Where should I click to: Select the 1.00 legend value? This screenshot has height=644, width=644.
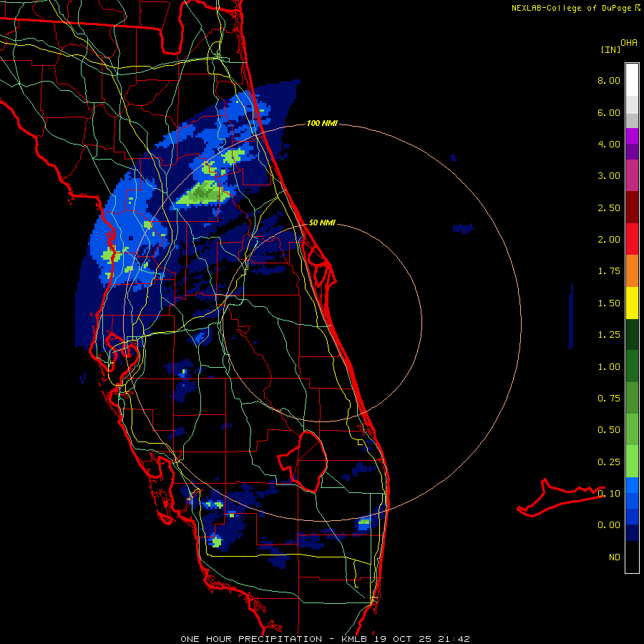pos(609,367)
